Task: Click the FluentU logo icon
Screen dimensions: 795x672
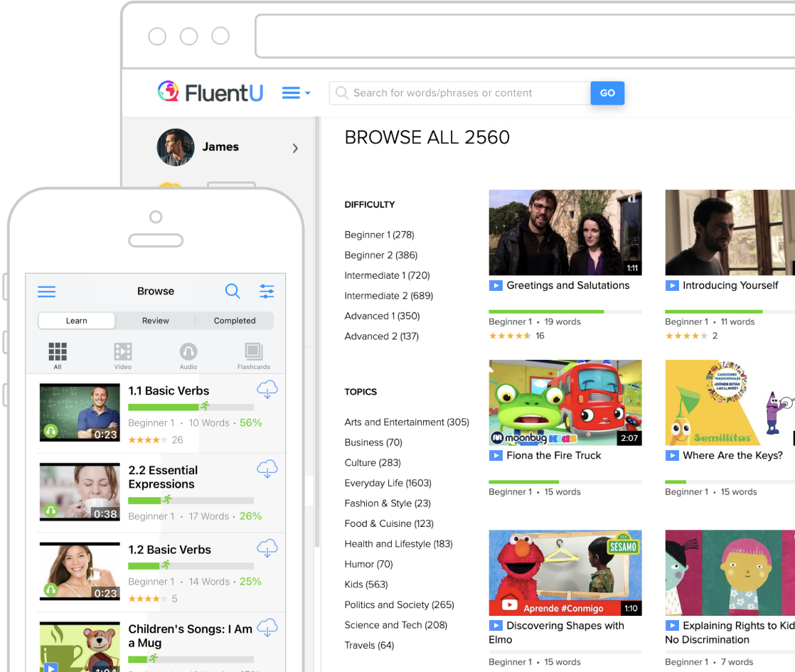Action: 168,92
